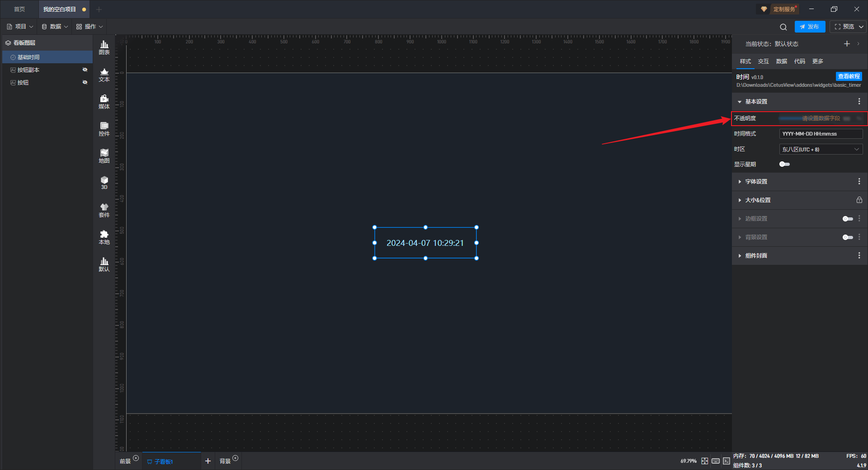Image resolution: width=868 pixels, height=470 pixels.
Task: Switch to the 首页 tab
Action: point(19,9)
